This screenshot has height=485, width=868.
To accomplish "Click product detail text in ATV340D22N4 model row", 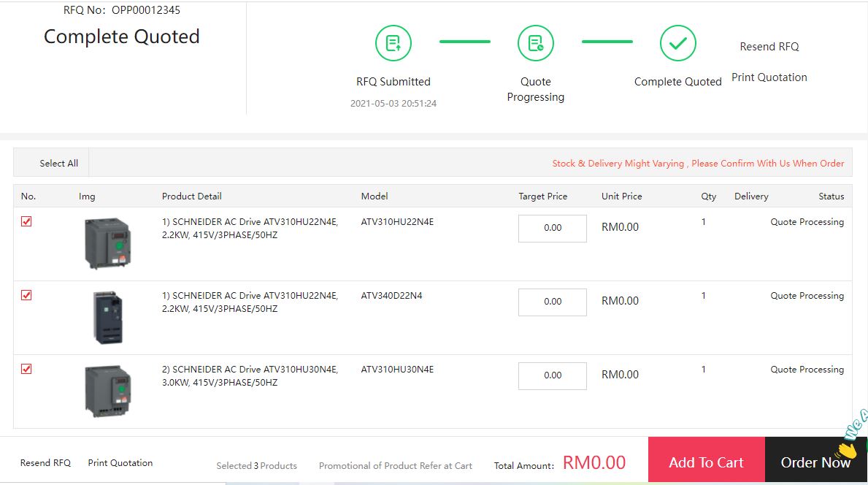I will pos(250,302).
